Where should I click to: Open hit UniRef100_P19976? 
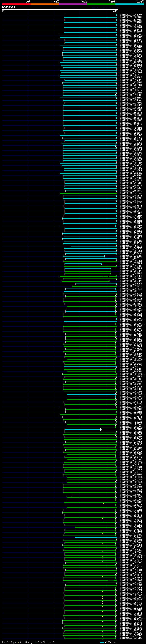click(131, 32)
